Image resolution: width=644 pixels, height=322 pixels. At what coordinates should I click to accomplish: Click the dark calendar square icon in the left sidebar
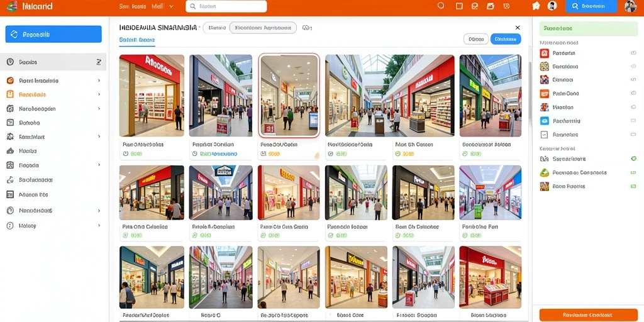pos(10,195)
